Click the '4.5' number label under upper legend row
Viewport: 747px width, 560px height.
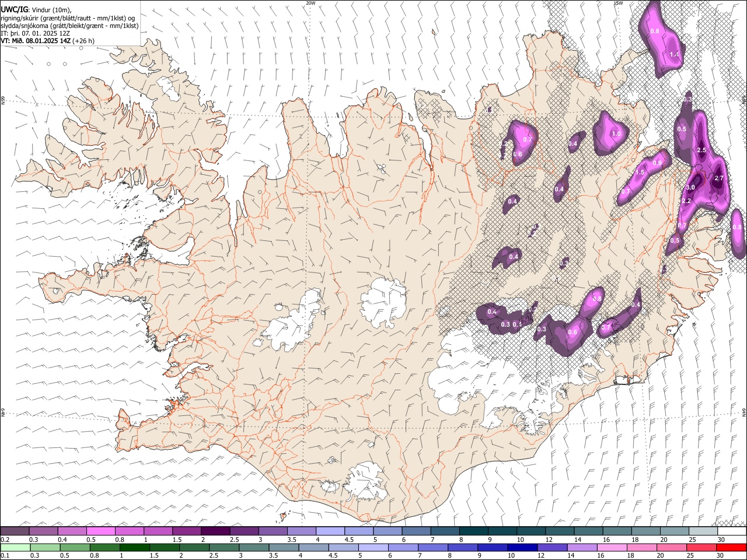(x=349, y=539)
